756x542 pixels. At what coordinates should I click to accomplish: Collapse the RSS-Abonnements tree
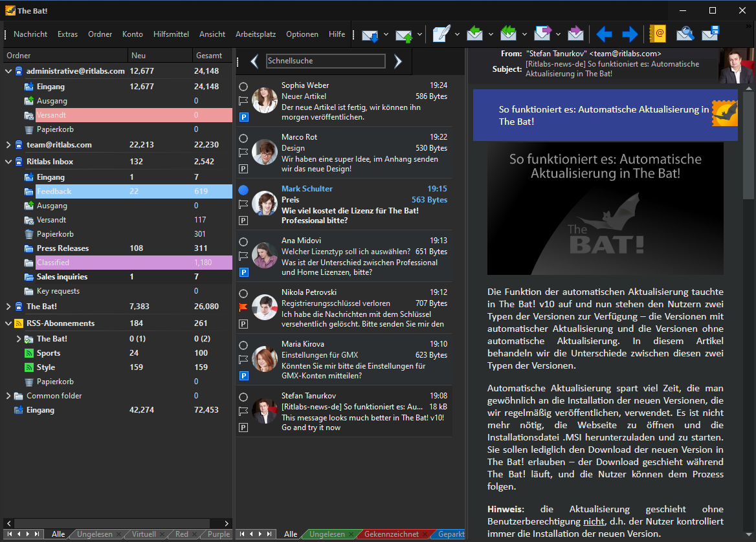click(8, 323)
